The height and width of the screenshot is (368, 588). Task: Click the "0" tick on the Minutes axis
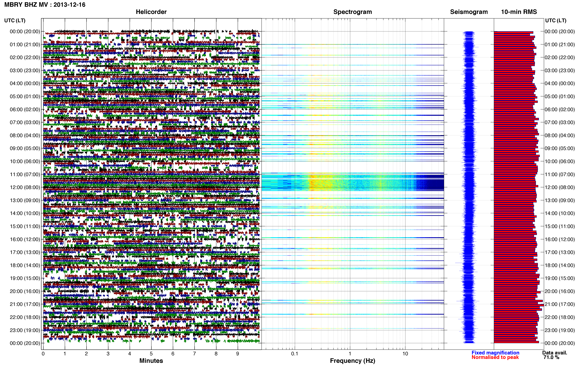pos(43,354)
